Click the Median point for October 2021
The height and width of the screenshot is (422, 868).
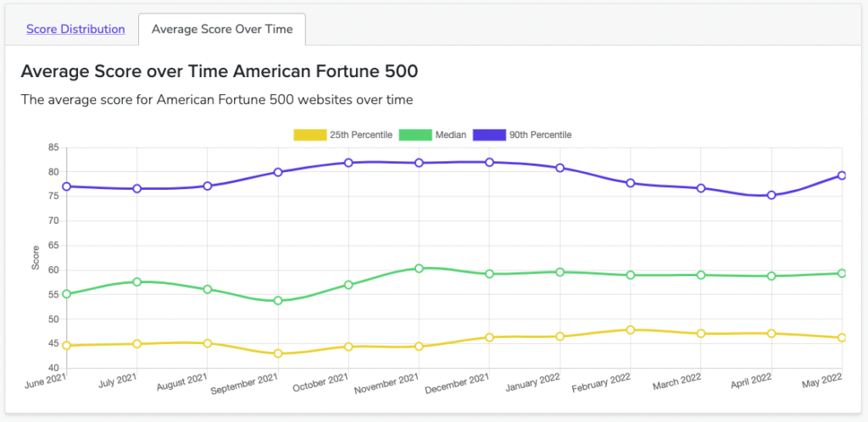[348, 285]
